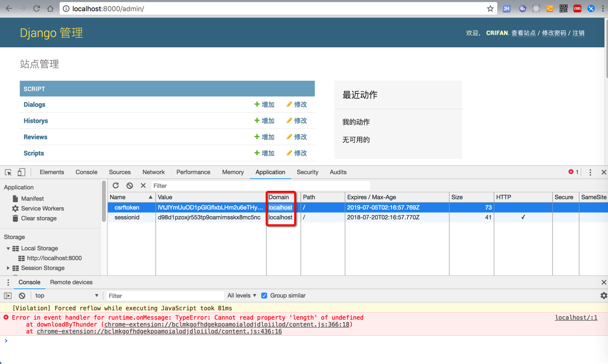Click the DevTools error count indicator
The width and height of the screenshot is (608, 364).
[x=574, y=172]
